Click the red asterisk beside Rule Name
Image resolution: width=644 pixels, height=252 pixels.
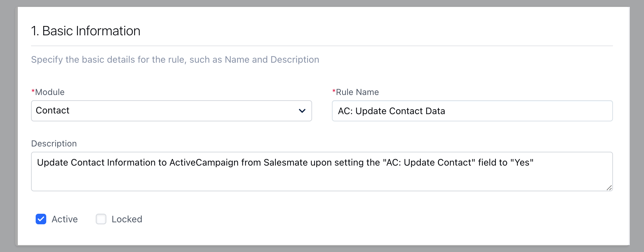334,91
